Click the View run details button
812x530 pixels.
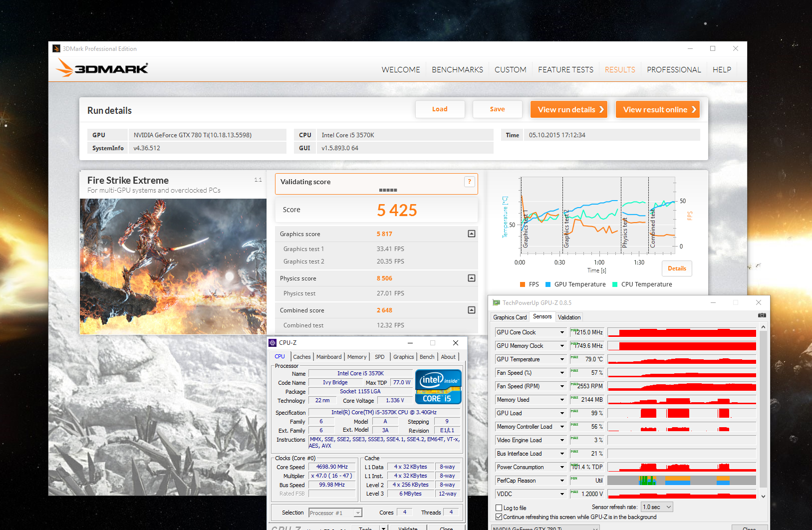click(x=569, y=109)
